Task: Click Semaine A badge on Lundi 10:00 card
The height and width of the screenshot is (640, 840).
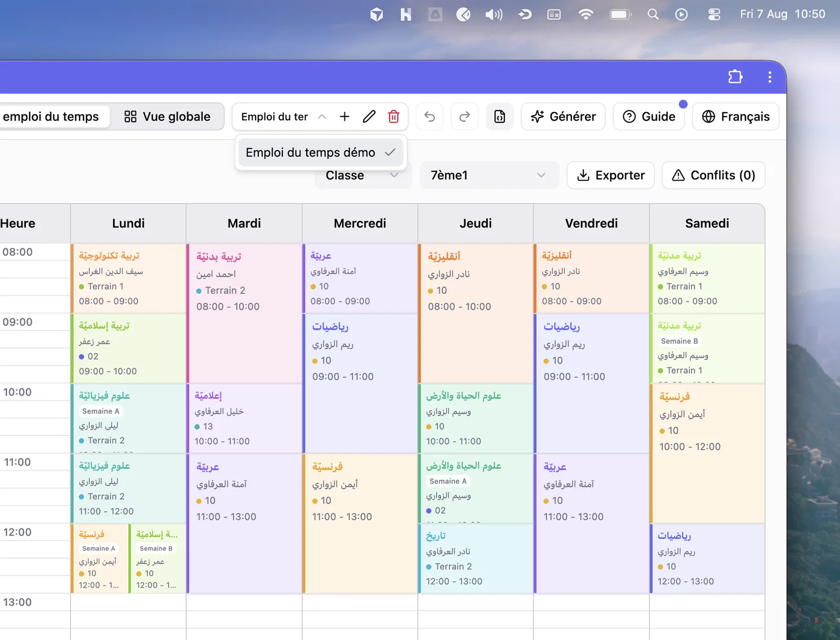Action: tap(101, 411)
